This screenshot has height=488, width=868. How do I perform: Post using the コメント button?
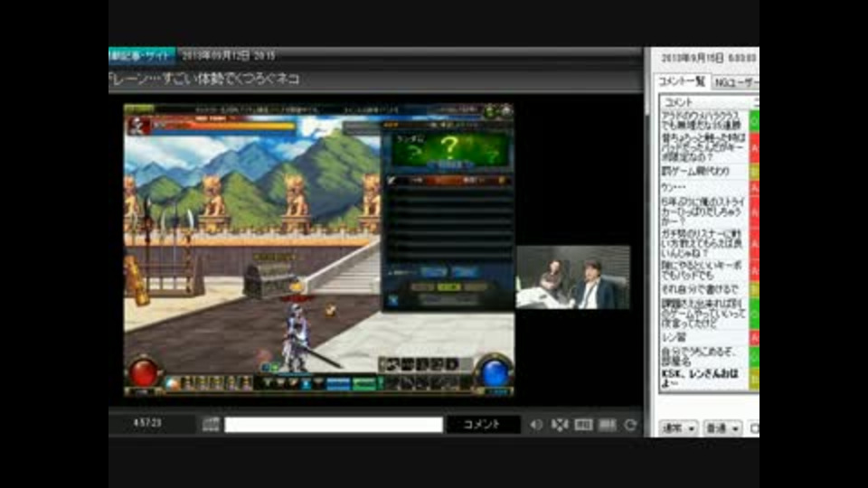tap(483, 425)
